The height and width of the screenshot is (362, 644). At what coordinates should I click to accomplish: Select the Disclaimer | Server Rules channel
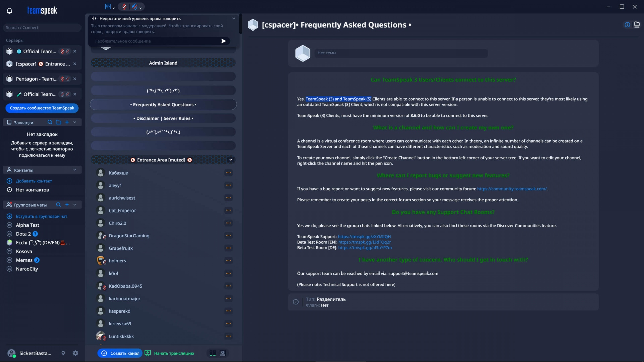tap(163, 118)
